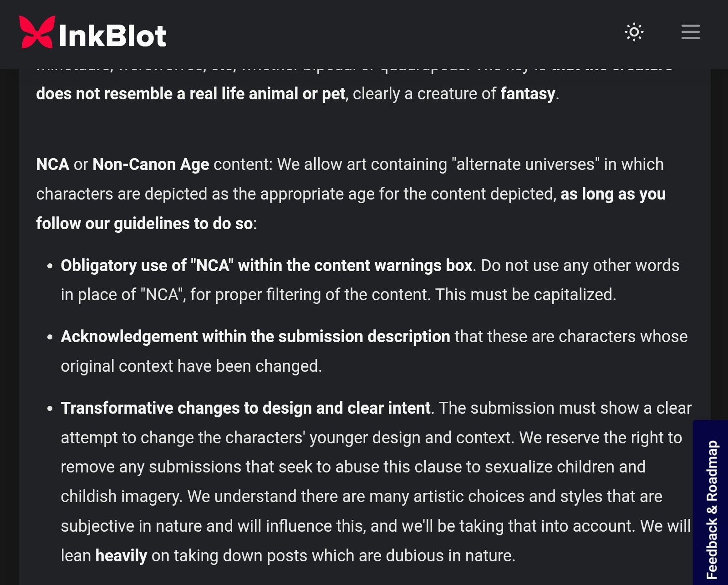Go home via the InkBlot wordmark
Viewport: 728px width, 585px height.
click(x=112, y=36)
